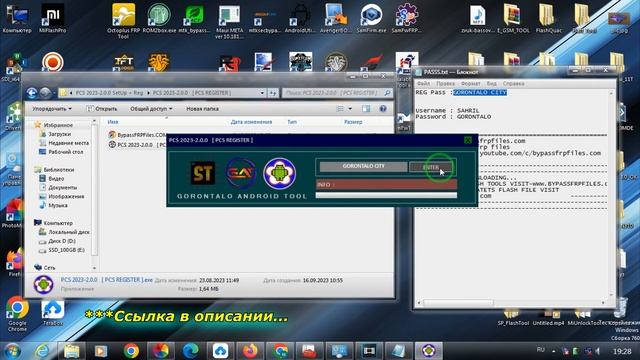Screen dimensions: 640x360
Task: Open the Справка menu in Notepad
Action: (x=513, y=83)
